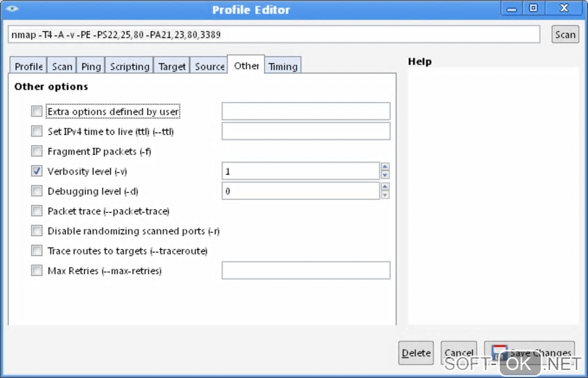Uncheck Verbosity level (-v) checkbox
The height and width of the screenshot is (378, 588).
pos(37,171)
